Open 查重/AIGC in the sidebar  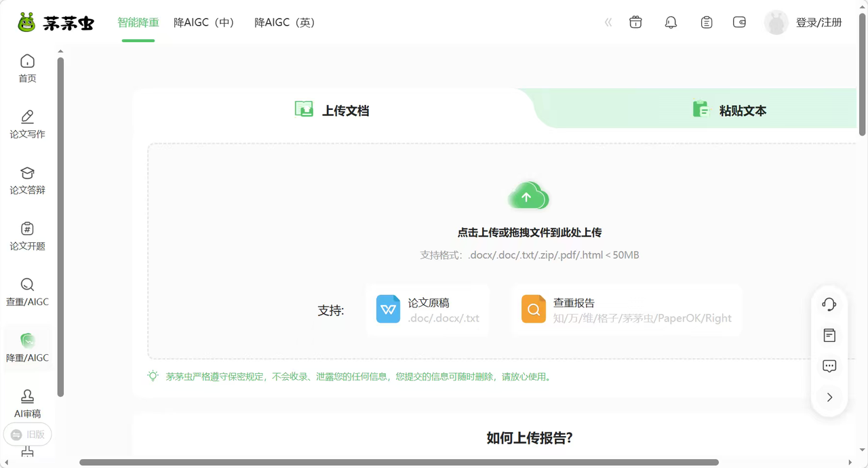(27, 292)
